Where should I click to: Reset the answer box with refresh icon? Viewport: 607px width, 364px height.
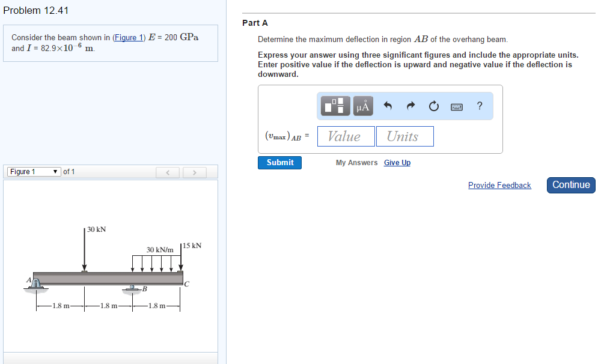pyautogui.click(x=434, y=106)
